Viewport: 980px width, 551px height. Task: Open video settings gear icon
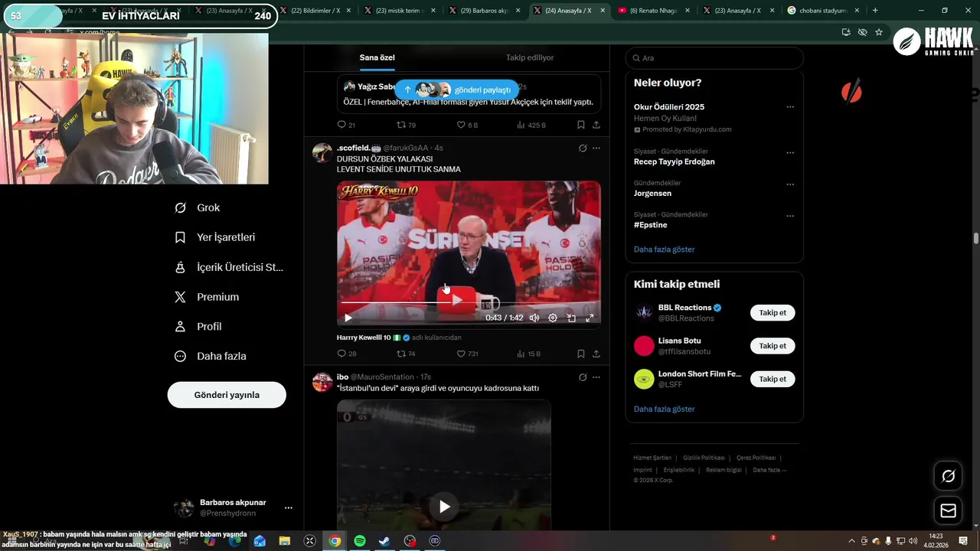(553, 318)
